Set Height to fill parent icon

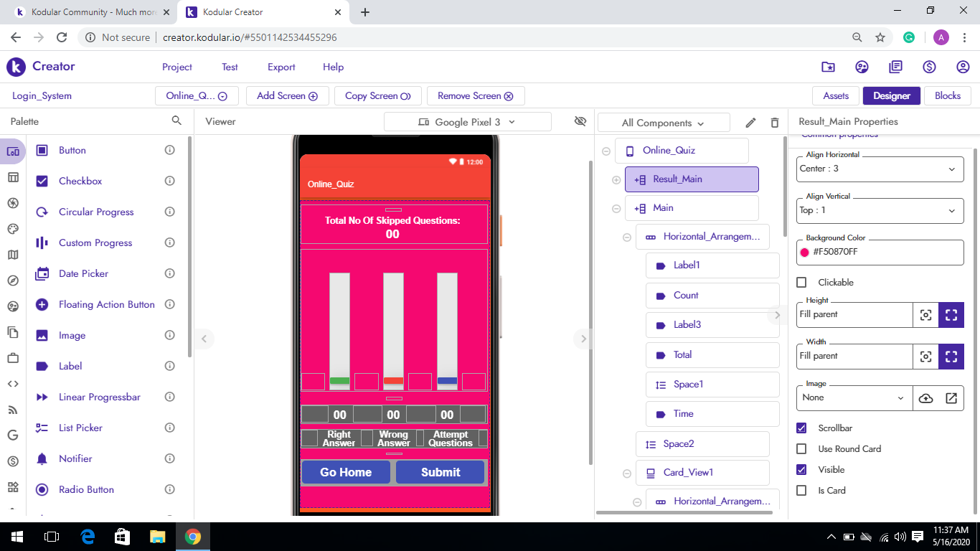pos(951,315)
